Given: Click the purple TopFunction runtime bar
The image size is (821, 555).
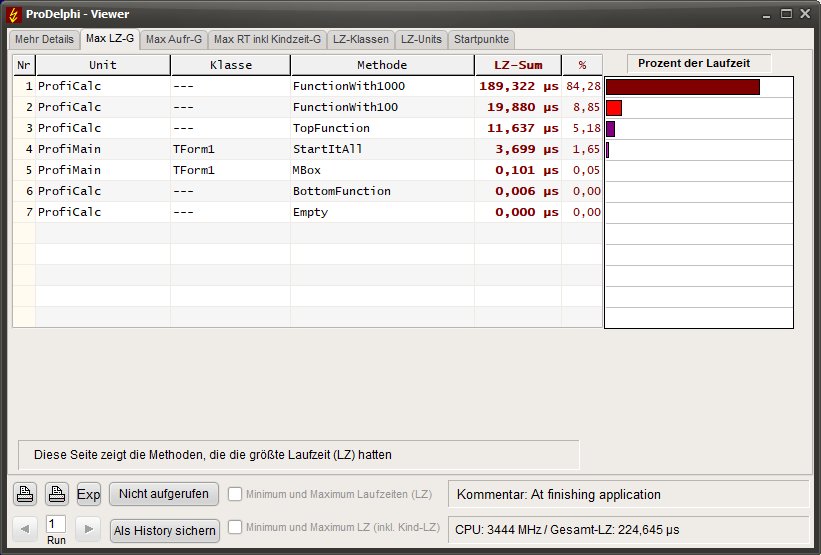Looking at the screenshot, I should pos(611,129).
